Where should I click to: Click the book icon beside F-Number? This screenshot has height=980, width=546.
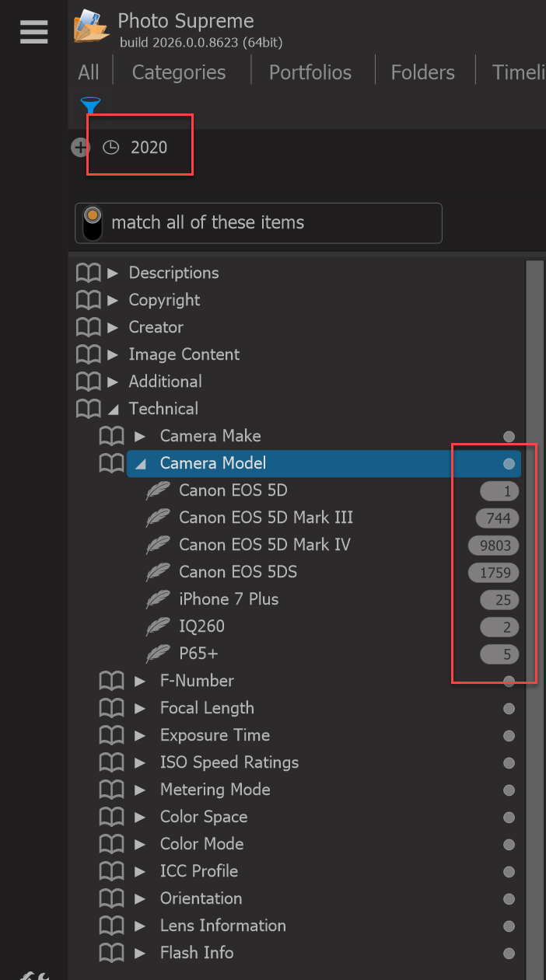click(x=112, y=681)
